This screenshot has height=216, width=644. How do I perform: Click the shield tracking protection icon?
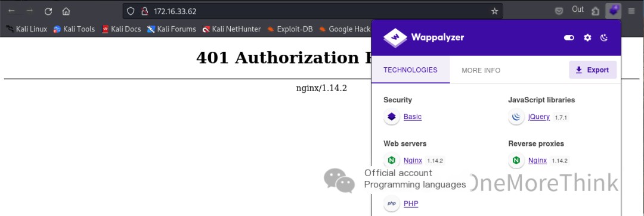click(131, 11)
